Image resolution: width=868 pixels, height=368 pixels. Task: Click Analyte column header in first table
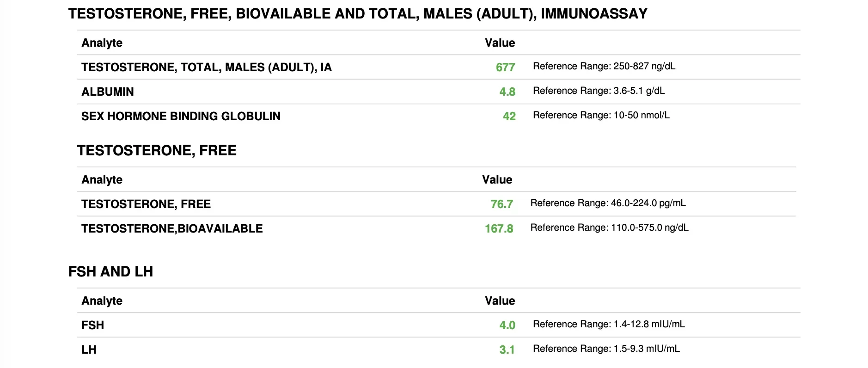pos(102,43)
